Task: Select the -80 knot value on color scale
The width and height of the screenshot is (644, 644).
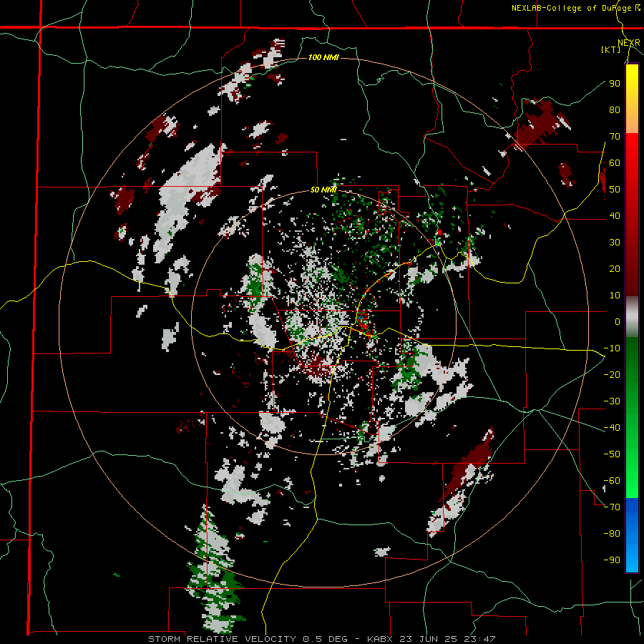Action: point(612,534)
